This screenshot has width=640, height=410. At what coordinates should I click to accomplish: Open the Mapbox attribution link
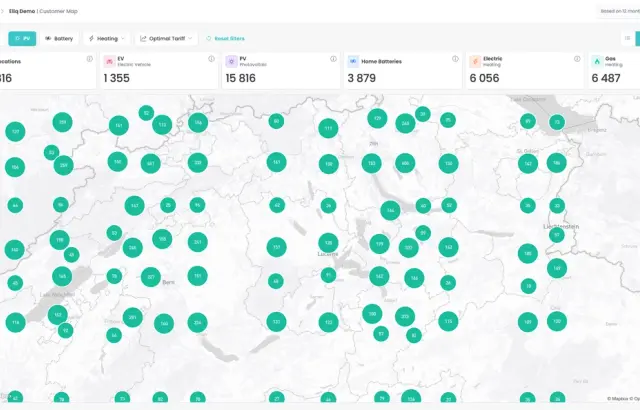coord(619,399)
